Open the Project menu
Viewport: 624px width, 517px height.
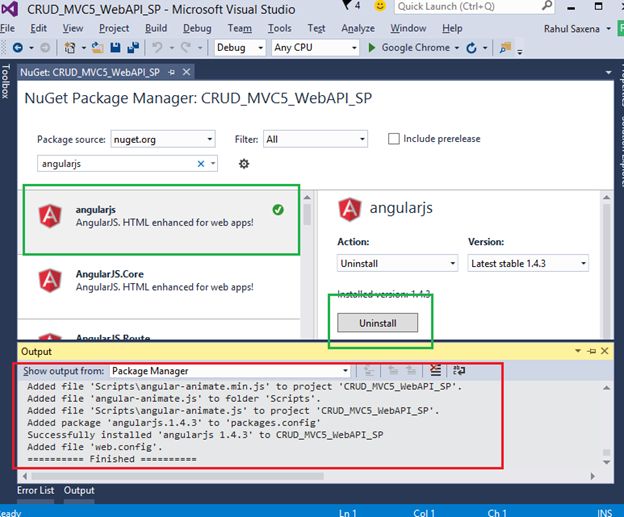114,28
